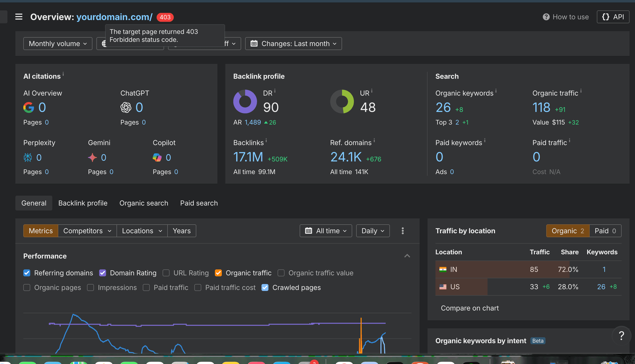Switch to the Backlink profile tab
This screenshot has width=635, height=364.
[83, 203]
